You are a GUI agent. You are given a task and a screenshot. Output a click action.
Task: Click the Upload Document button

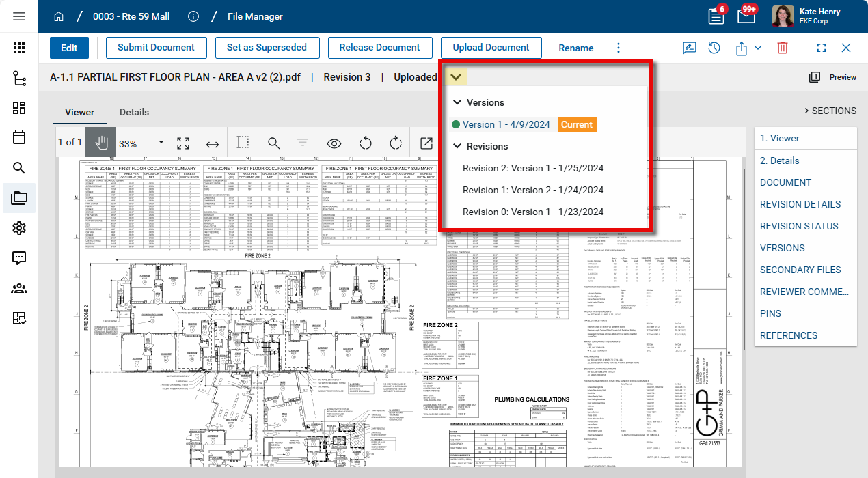click(x=491, y=48)
